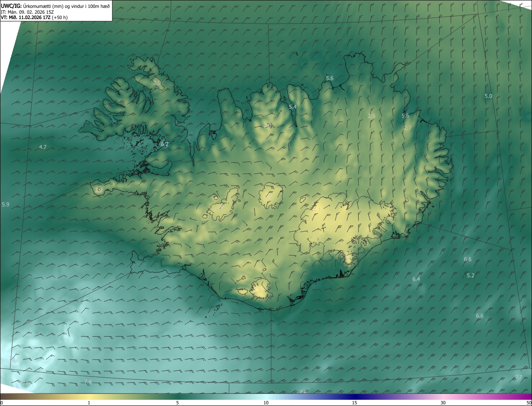This screenshot has height=406, width=532.
Task: Click the colorbar tick label "1"
Action: coord(89,403)
